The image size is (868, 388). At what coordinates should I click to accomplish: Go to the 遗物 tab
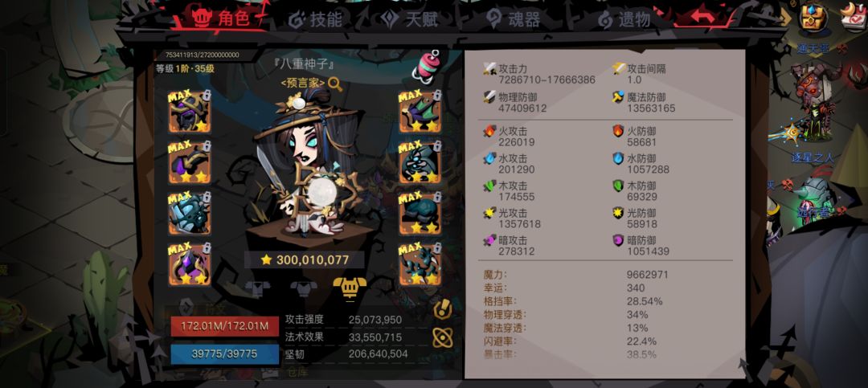coord(624,19)
